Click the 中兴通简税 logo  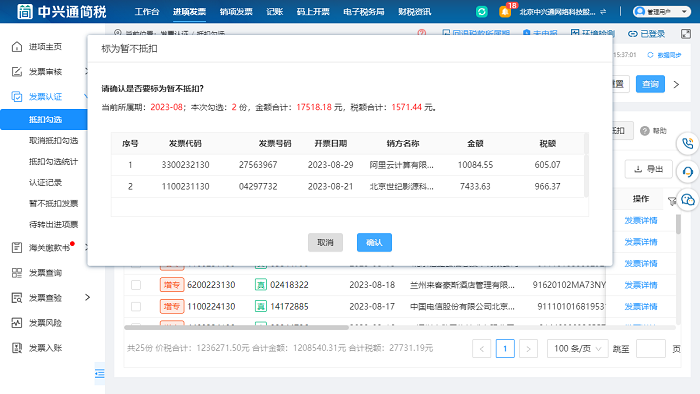coord(62,12)
